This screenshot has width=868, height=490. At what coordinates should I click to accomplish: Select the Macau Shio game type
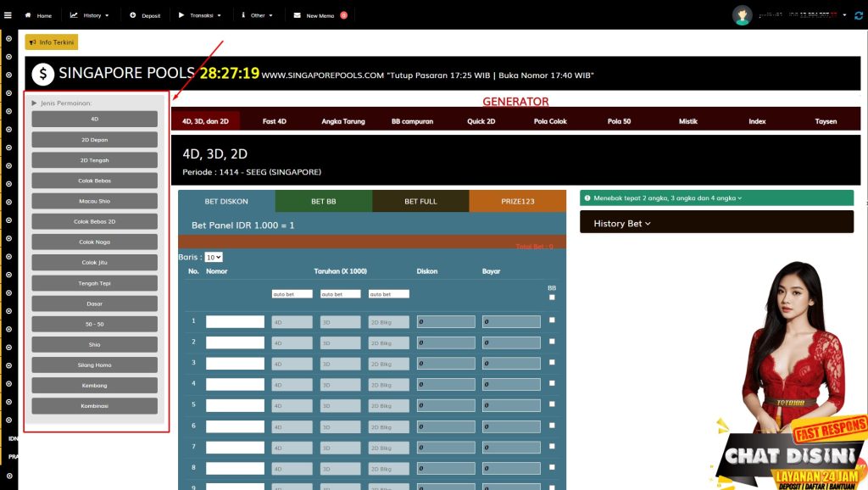point(95,201)
